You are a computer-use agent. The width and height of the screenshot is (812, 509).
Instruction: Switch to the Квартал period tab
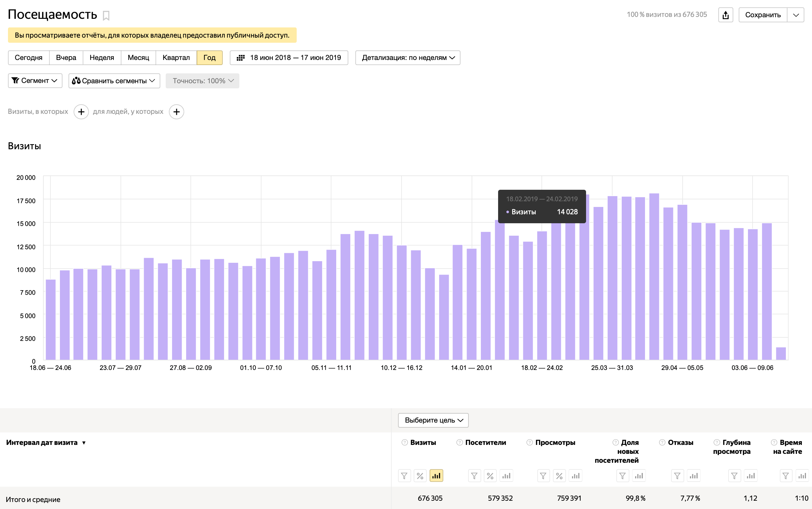(x=176, y=57)
